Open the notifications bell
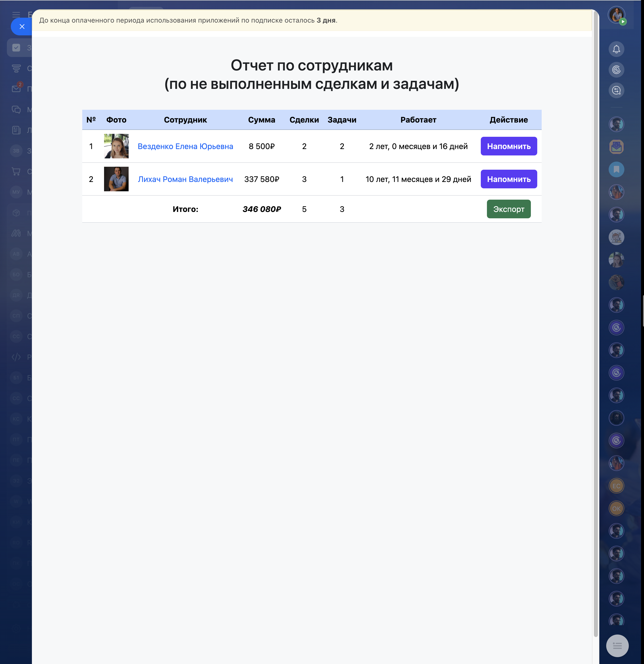The image size is (644, 664). [616, 49]
